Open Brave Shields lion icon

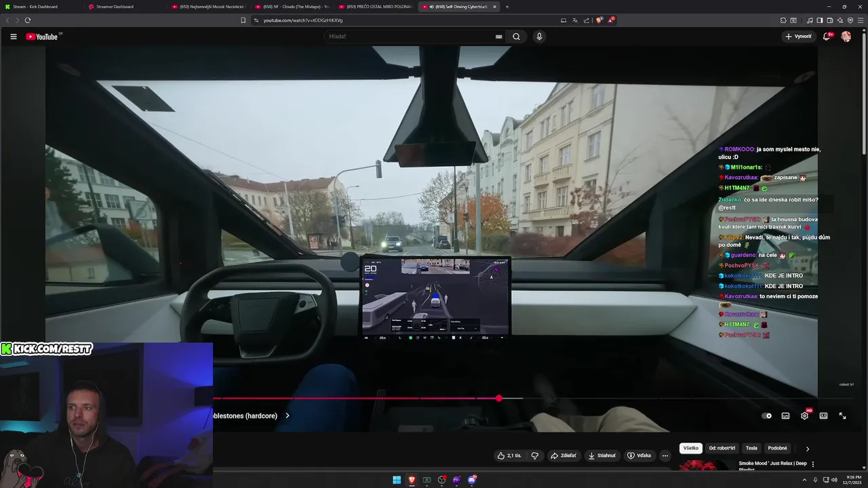point(599,20)
